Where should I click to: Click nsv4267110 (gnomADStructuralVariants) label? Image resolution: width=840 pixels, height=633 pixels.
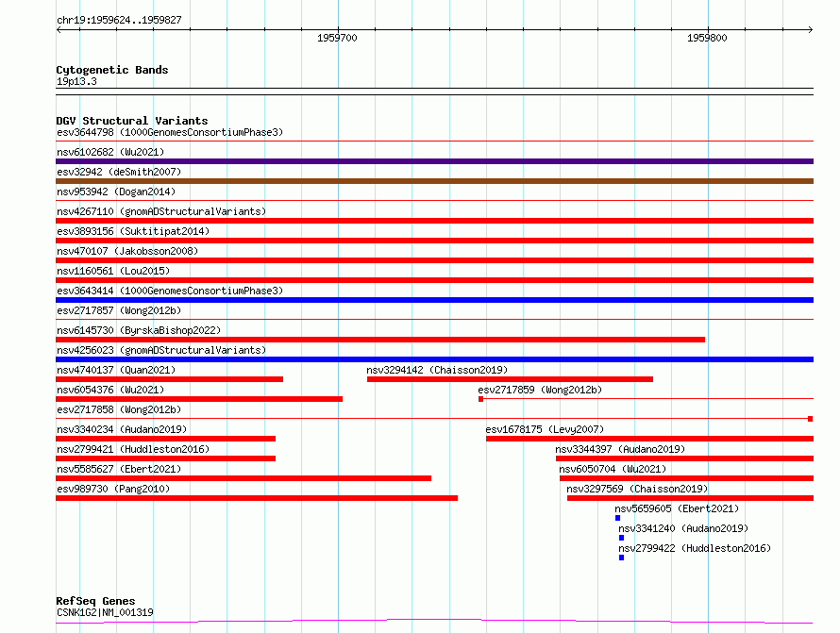161,211
